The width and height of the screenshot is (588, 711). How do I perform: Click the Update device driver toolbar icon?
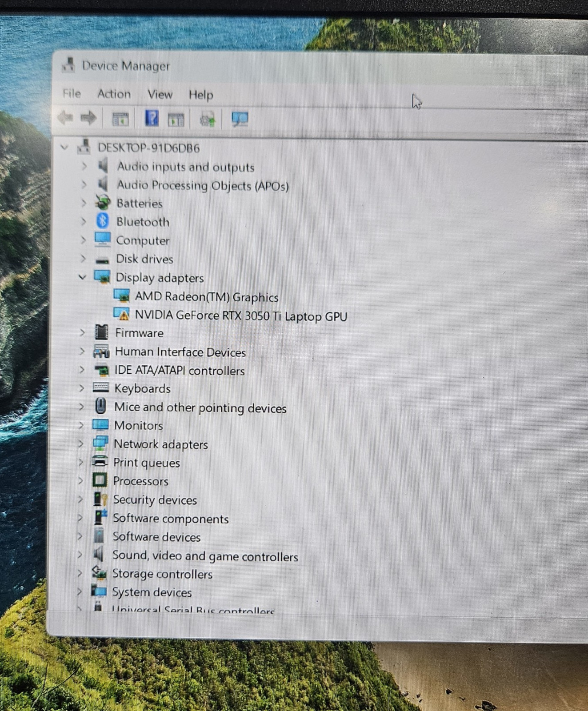click(207, 119)
